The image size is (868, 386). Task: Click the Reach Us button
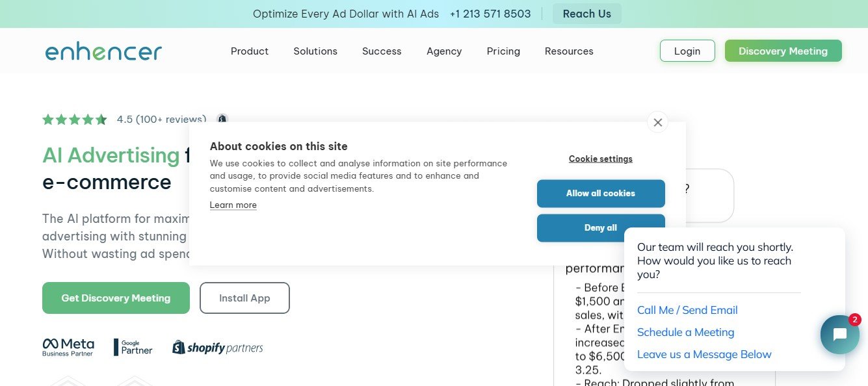(587, 14)
